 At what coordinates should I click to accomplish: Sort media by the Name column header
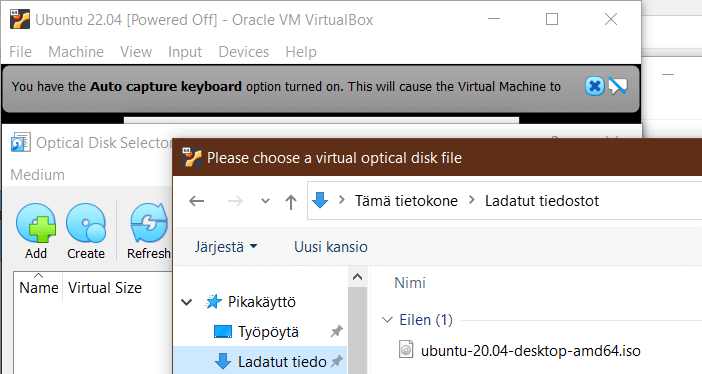point(39,287)
